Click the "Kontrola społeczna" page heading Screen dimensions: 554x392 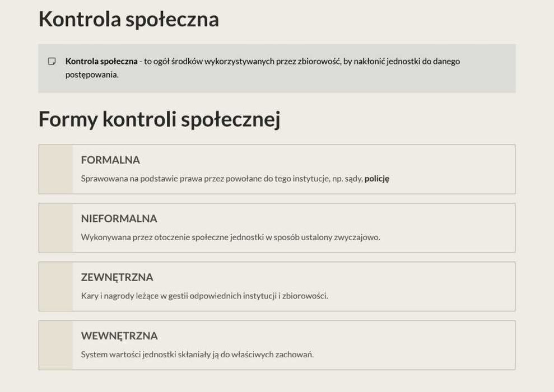pyautogui.click(x=128, y=19)
